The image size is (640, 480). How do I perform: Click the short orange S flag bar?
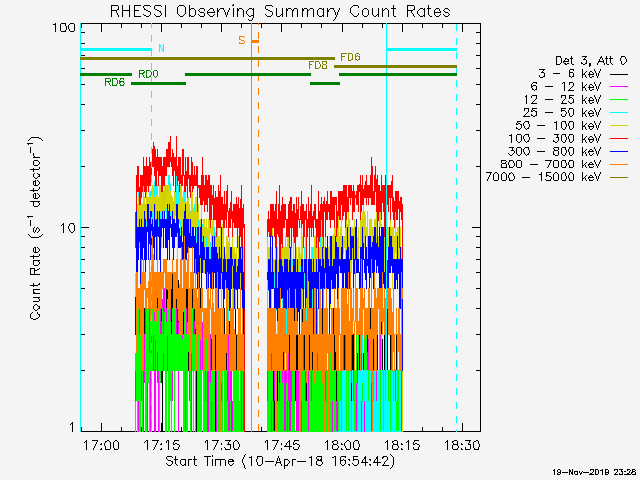pyautogui.click(x=255, y=41)
